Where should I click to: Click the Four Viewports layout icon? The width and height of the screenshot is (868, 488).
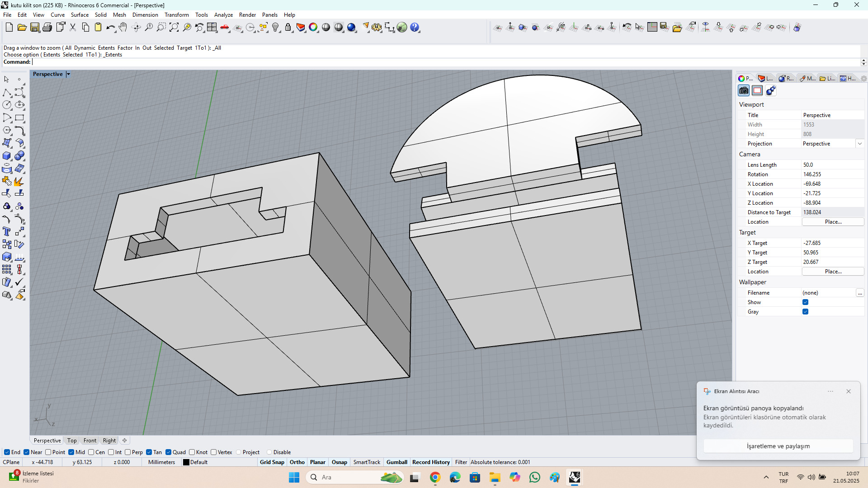point(212,28)
